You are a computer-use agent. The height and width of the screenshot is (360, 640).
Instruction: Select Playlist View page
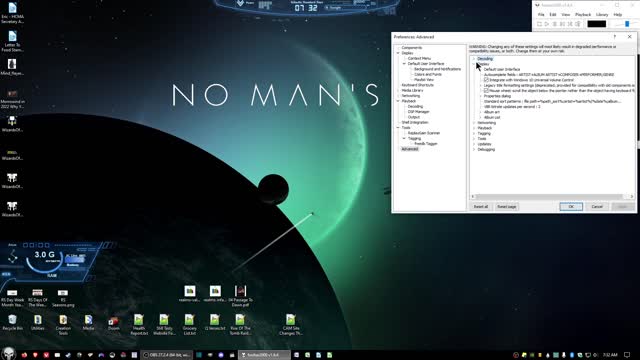pos(424,80)
